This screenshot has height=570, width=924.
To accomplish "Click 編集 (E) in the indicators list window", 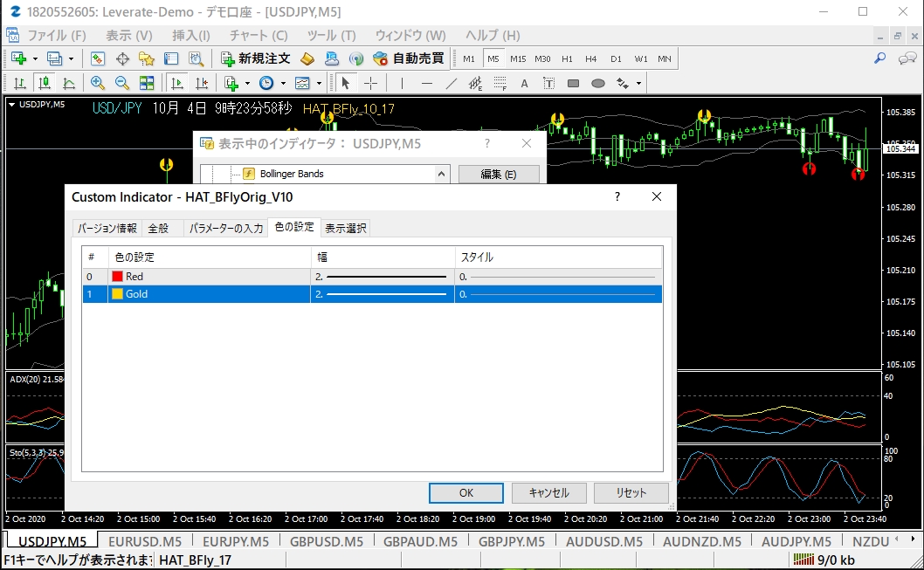I will 499,175.
